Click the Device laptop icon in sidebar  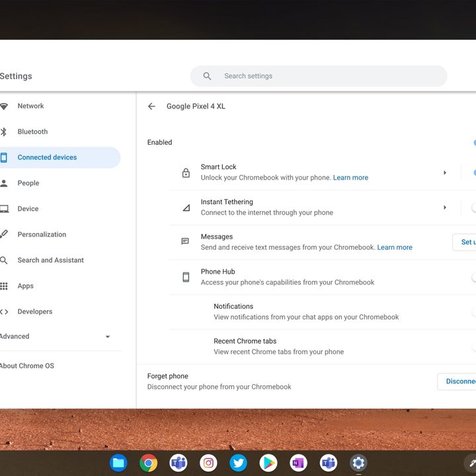(x=4, y=209)
